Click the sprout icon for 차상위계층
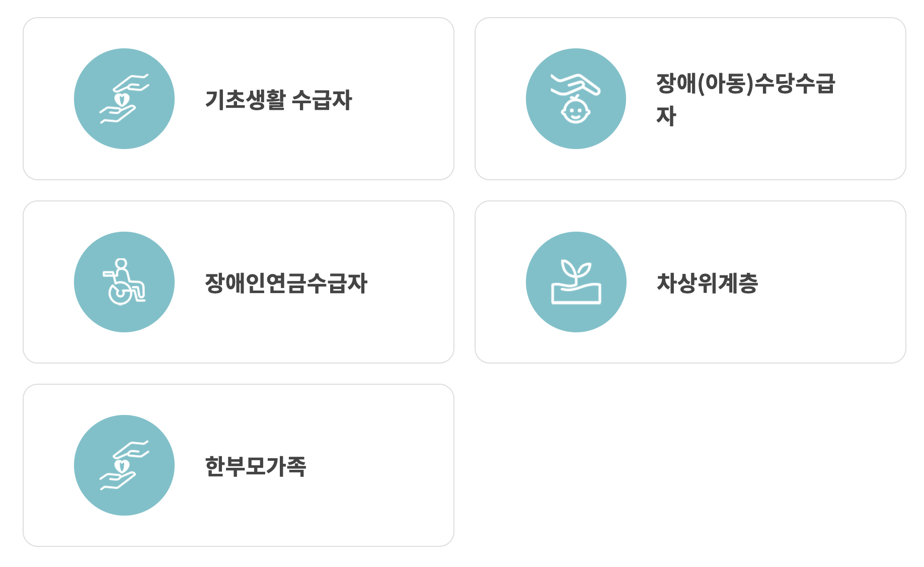Image resolution: width=924 pixels, height=567 pixels. pos(576,282)
